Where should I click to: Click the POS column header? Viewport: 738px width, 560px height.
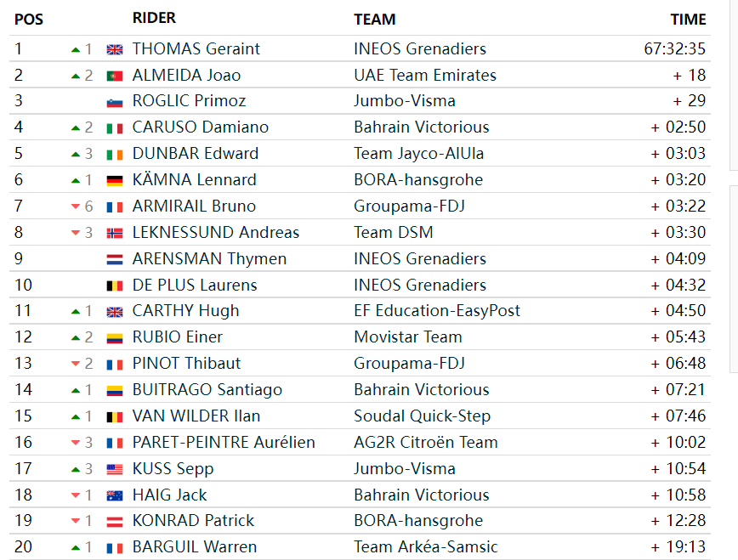click(29, 20)
